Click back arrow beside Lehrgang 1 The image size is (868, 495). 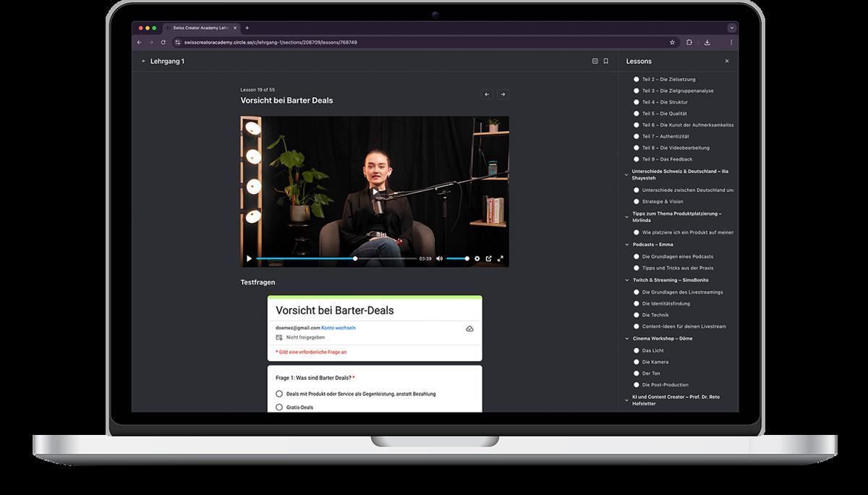pyautogui.click(x=143, y=62)
